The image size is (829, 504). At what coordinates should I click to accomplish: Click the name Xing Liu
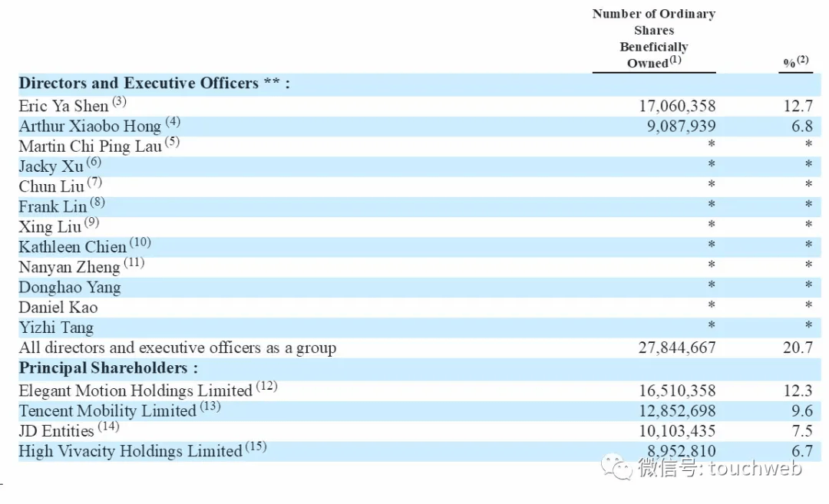(50, 226)
